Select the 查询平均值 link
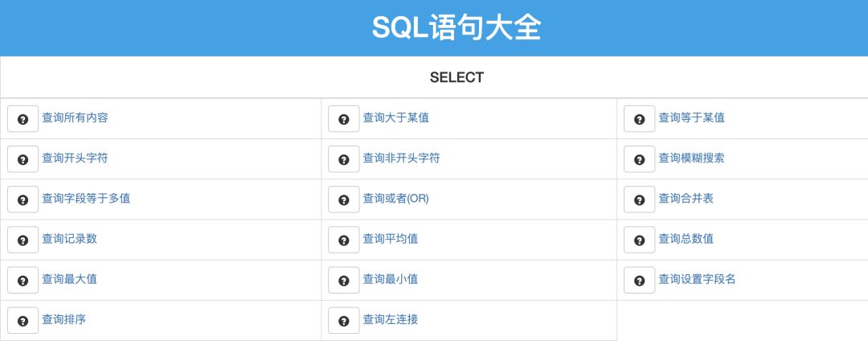868x341 pixels. (391, 239)
